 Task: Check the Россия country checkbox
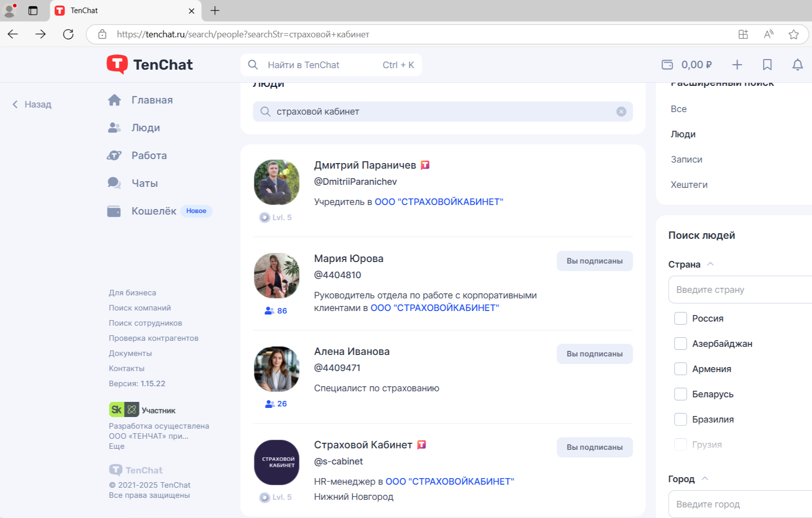(x=680, y=319)
